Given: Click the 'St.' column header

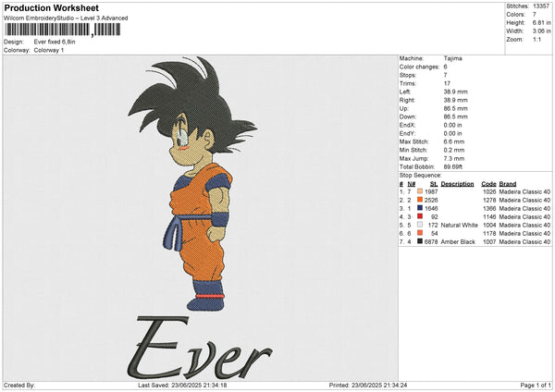Looking at the screenshot, I should (434, 184).
